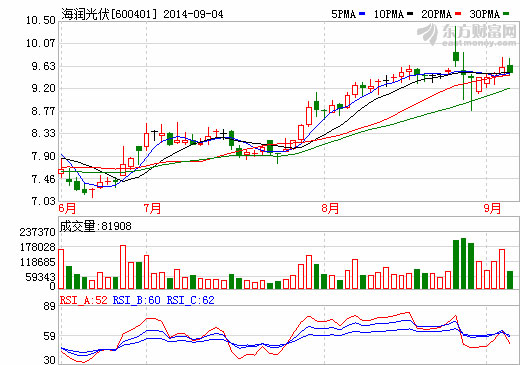This screenshot has height=365, width=520.
Task: Click the 9.63 price axis label
Action: point(43,66)
